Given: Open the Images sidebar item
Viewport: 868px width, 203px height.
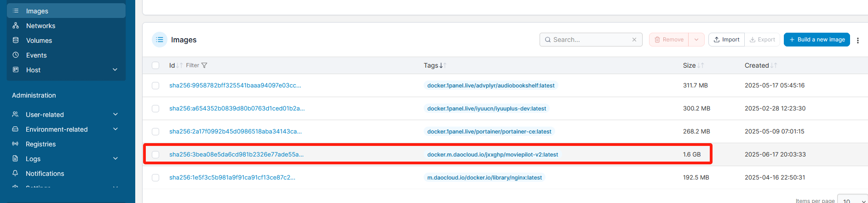Looking at the screenshot, I should (x=66, y=11).
